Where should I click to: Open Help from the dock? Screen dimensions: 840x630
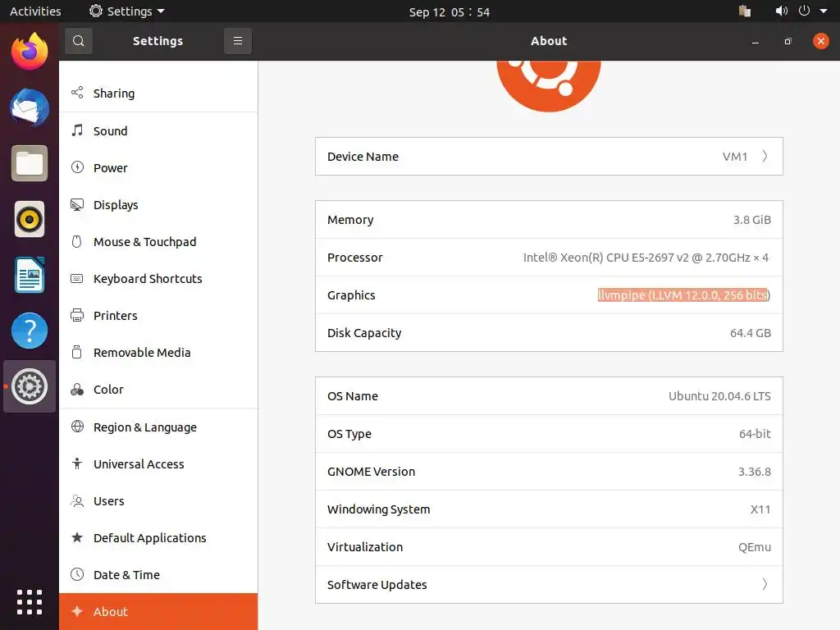pos(30,331)
